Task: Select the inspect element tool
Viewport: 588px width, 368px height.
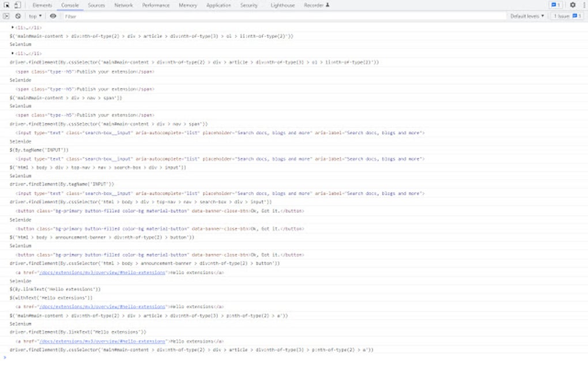Action: (x=6, y=5)
